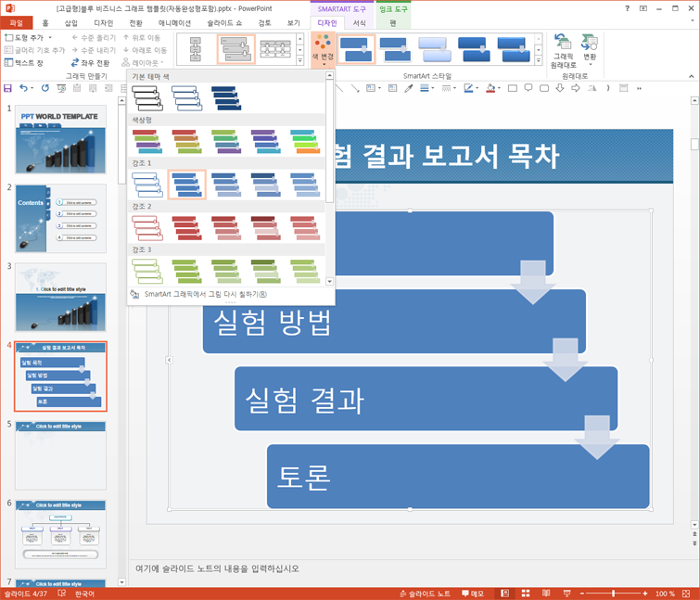Image resolution: width=700 pixels, height=600 pixels.
Task: Collapse the ribbon with the chevron
Action: [691, 76]
